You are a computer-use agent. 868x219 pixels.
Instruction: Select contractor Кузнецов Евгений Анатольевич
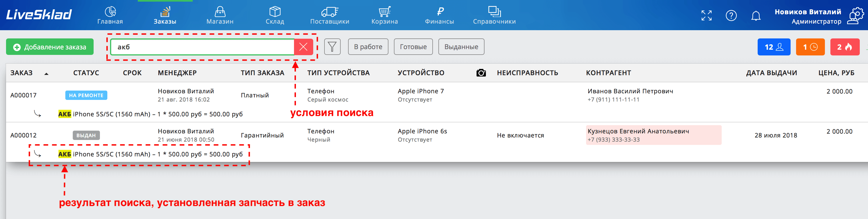(x=638, y=131)
